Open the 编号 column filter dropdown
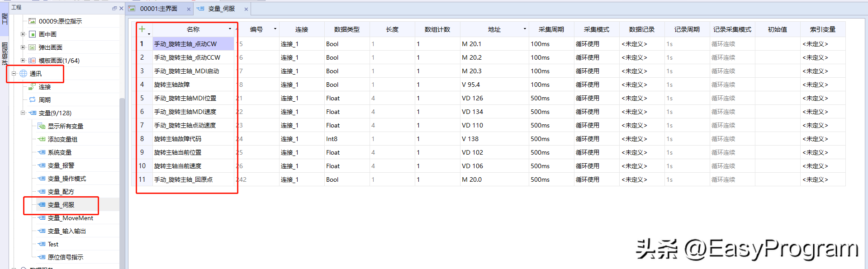This screenshot has height=269, width=868. coord(275,29)
